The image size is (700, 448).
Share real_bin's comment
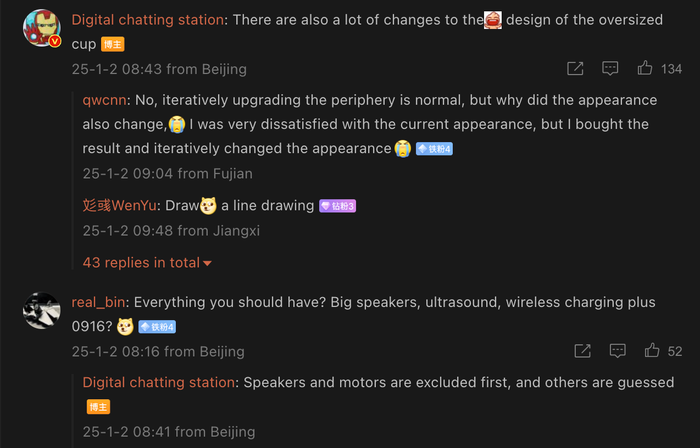[583, 351]
